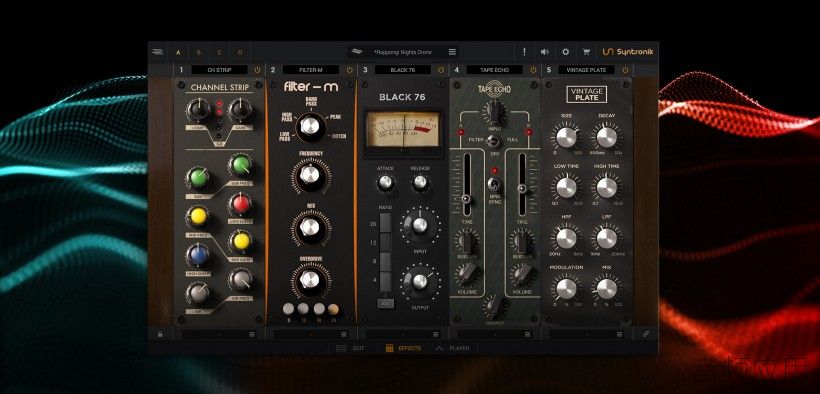
Task: Toggle power for the BLACK 76 effect
Action: point(441,70)
